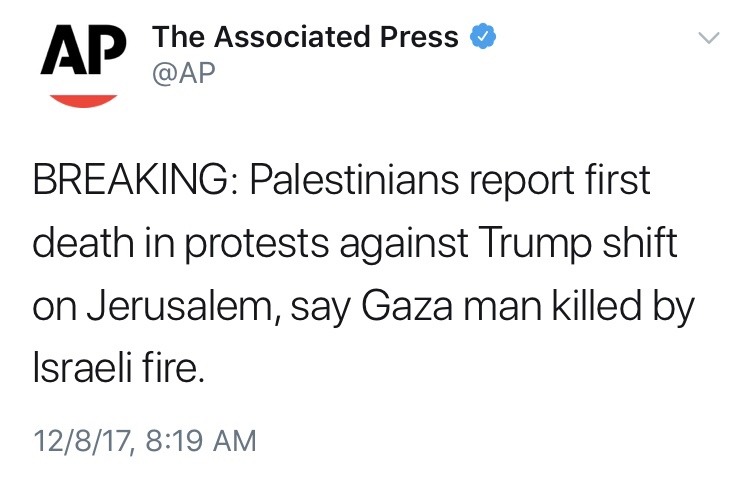750x477 pixels.
Task: Click the blue verified checkmark badge
Action: [x=484, y=37]
